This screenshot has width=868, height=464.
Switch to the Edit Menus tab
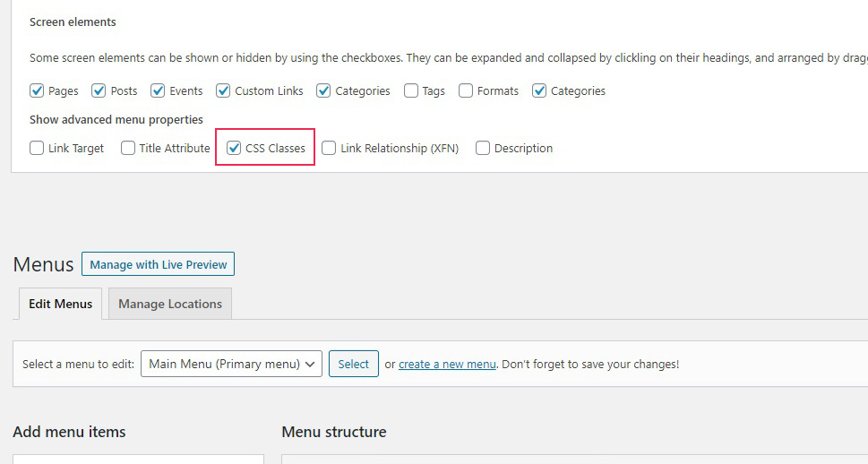tap(60, 304)
